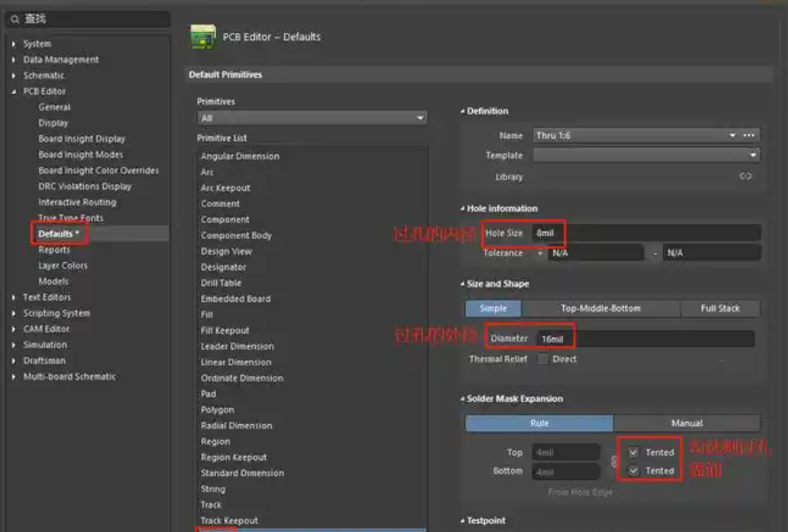
Task: Toggle the Top Tented checkbox
Action: tap(633, 452)
